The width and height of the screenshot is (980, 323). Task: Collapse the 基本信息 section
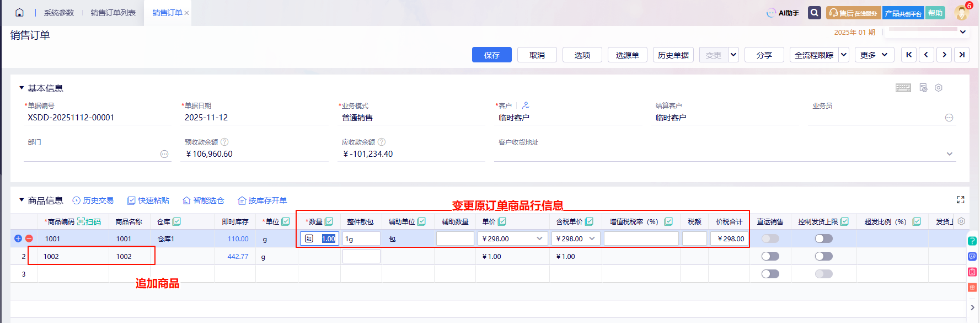pos(22,88)
